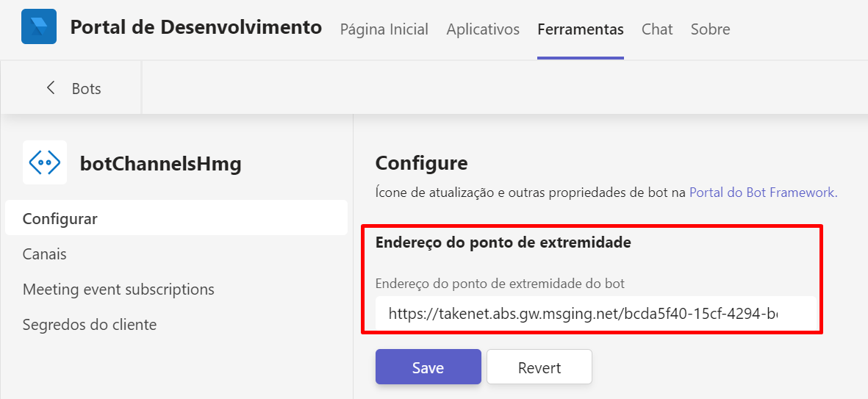This screenshot has width=868, height=399.
Task: Click the botChannelsHmg bot avatar icon
Action: (45, 162)
